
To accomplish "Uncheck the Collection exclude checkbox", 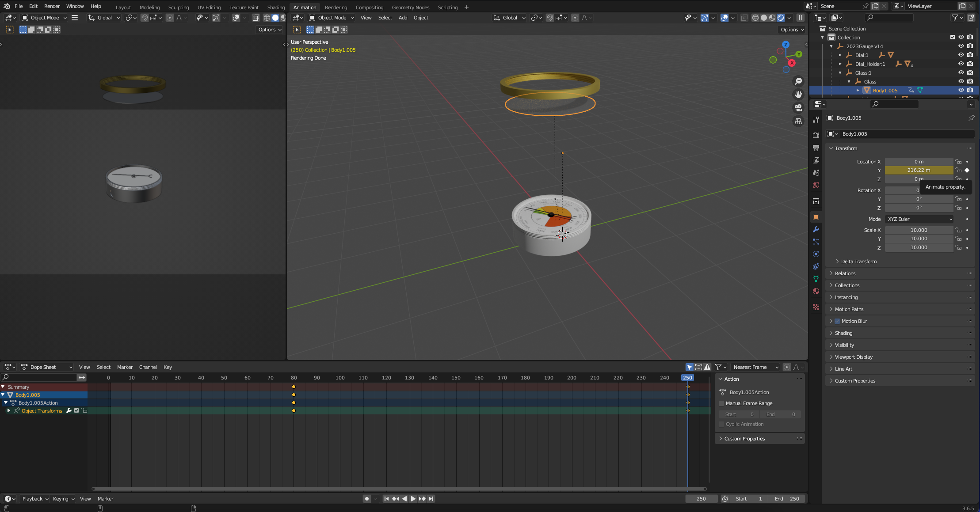I will pyautogui.click(x=953, y=37).
